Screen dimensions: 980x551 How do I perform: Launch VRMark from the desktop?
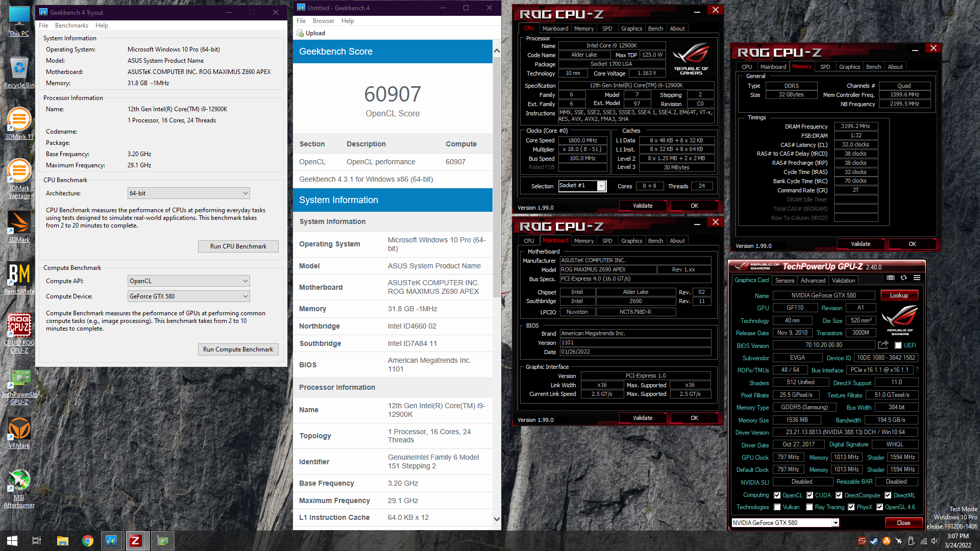click(19, 433)
